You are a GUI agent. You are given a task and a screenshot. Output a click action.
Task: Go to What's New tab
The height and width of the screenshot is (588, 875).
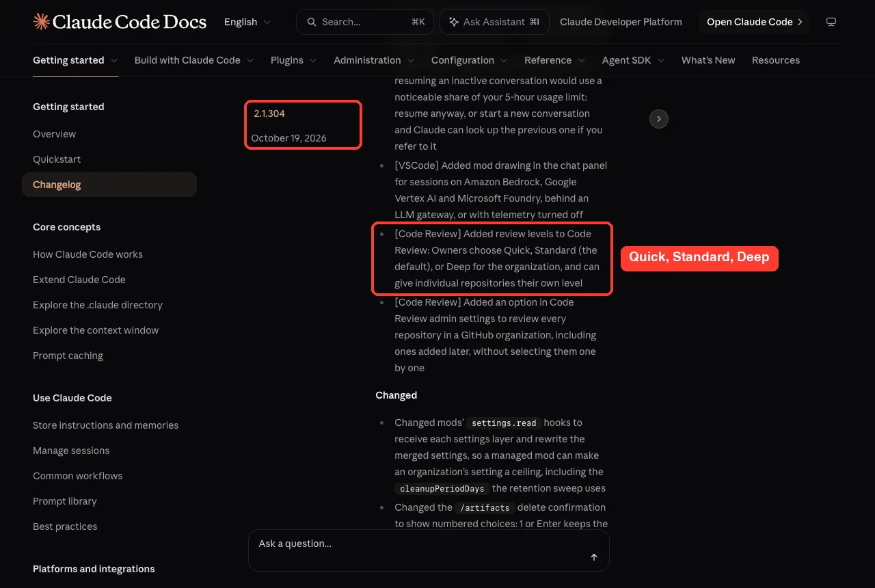[x=708, y=60]
